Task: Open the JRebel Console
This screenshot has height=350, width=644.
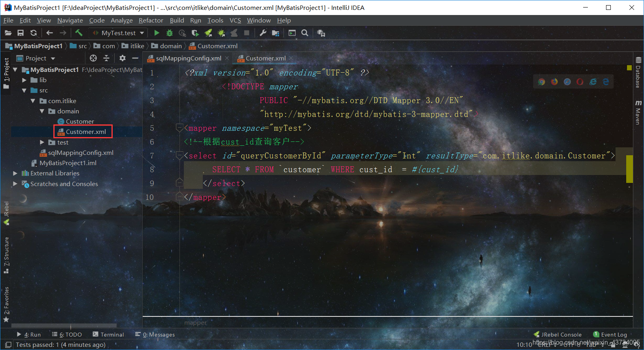Action: pos(557,334)
